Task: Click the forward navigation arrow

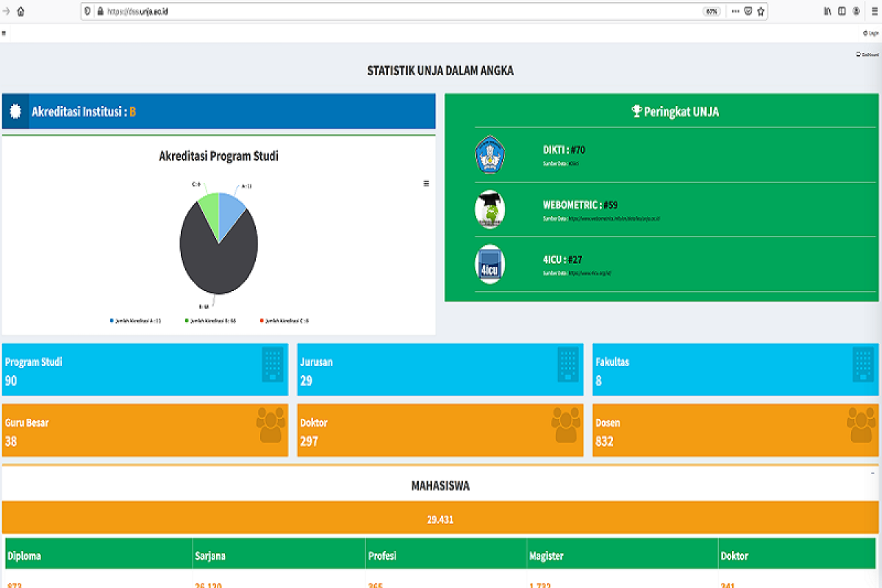Action: pos(6,11)
